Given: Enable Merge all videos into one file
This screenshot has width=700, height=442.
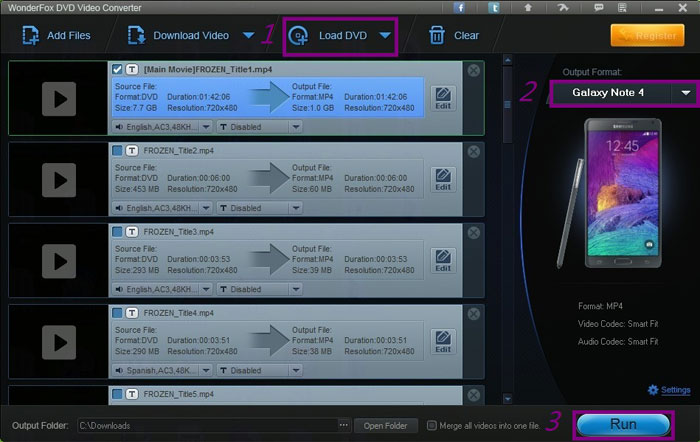Looking at the screenshot, I should (431, 425).
